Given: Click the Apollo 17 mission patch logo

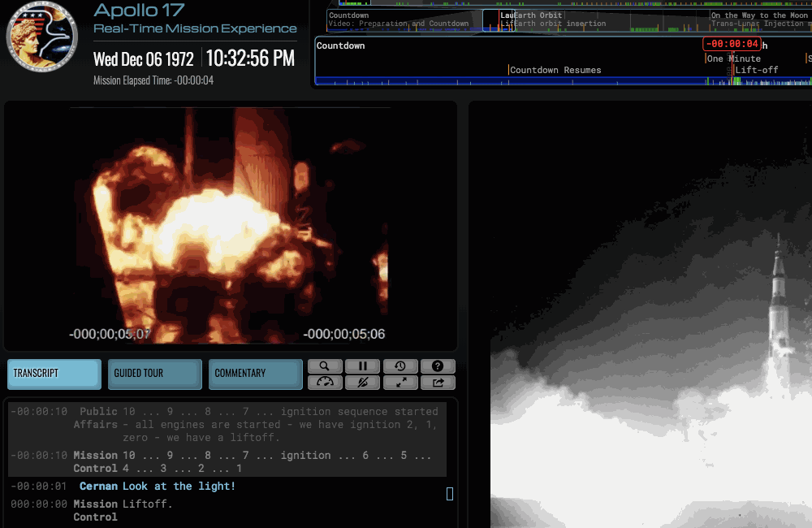Looking at the screenshot, I should pos(42,37).
